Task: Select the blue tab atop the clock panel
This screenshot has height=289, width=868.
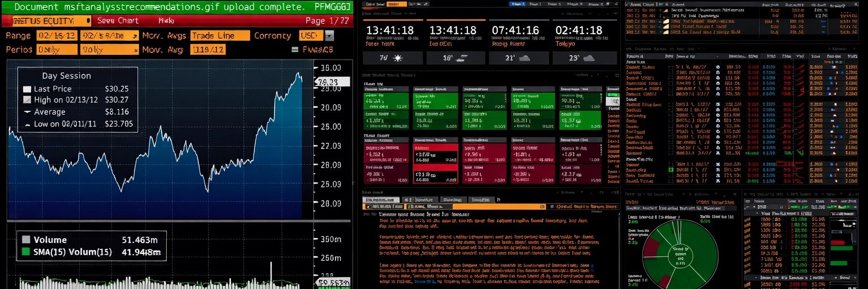Action: click(x=517, y=3)
